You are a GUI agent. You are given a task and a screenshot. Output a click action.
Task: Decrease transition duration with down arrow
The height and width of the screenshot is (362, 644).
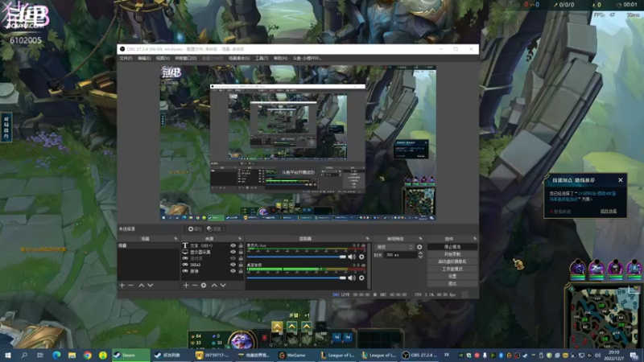[420, 257]
